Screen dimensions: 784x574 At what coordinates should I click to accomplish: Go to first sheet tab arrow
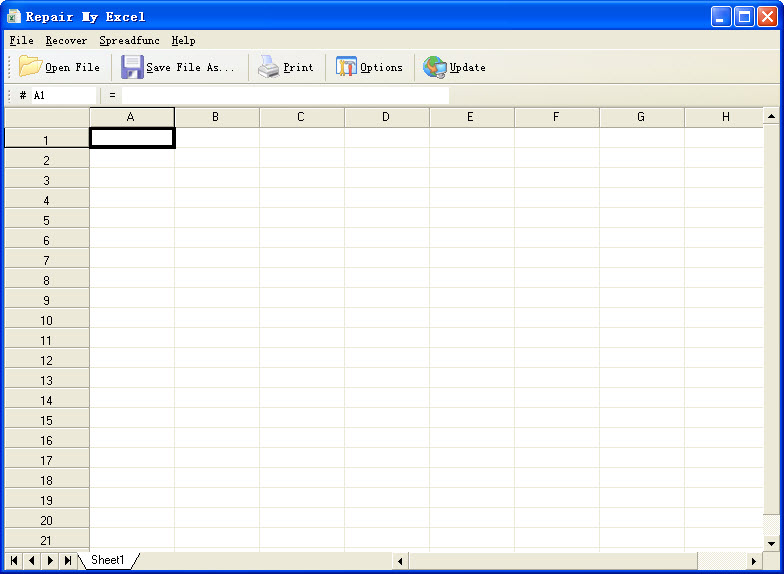14,560
